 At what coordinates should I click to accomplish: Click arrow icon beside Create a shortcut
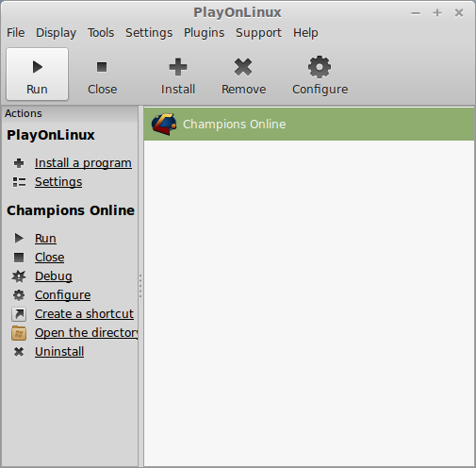[x=19, y=314]
